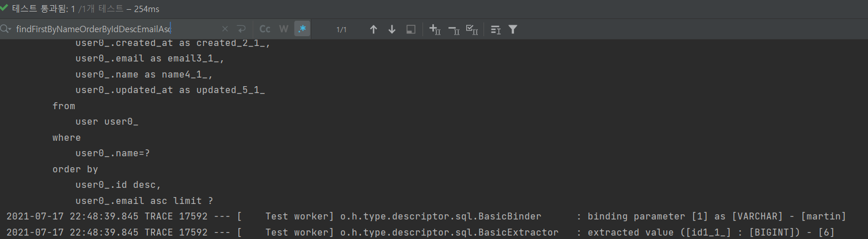Viewport: 868px width, 239px height.
Task: Click 'user0_.email asc limit ?' line
Action: coord(144,201)
